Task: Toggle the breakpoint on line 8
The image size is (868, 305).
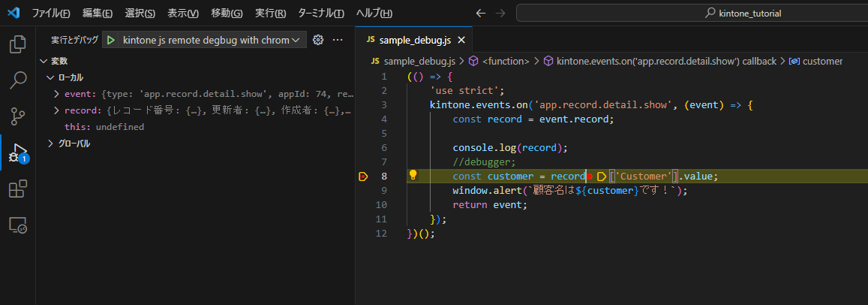Action: tap(364, 177)
